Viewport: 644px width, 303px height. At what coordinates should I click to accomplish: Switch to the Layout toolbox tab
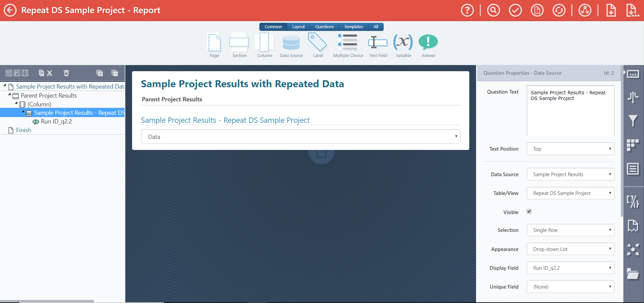298,27
